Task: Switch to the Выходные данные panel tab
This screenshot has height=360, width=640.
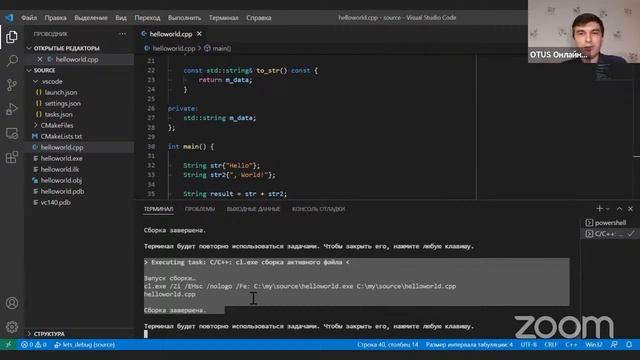Action: (x=253, y=209)
